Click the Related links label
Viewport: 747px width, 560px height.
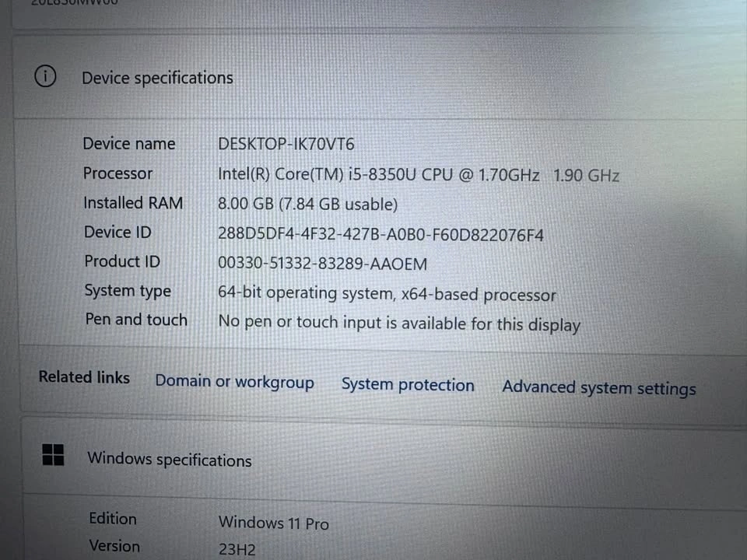(84, 377)
